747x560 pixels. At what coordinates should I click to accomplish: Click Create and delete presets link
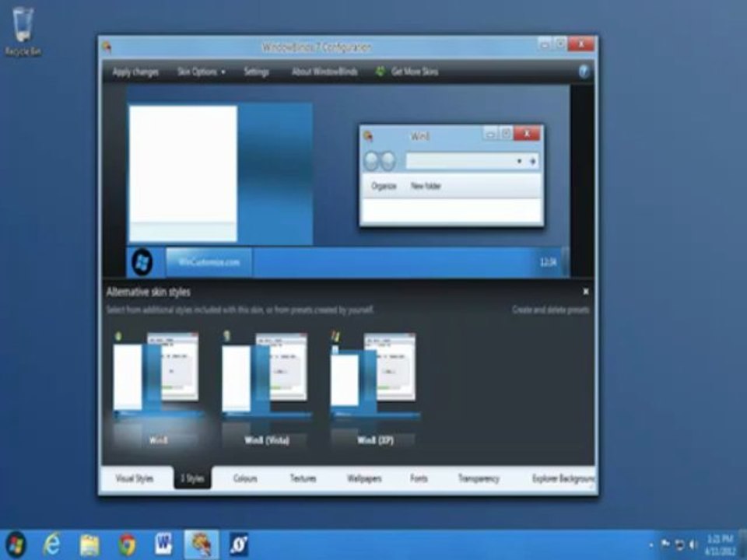[551, 310]
